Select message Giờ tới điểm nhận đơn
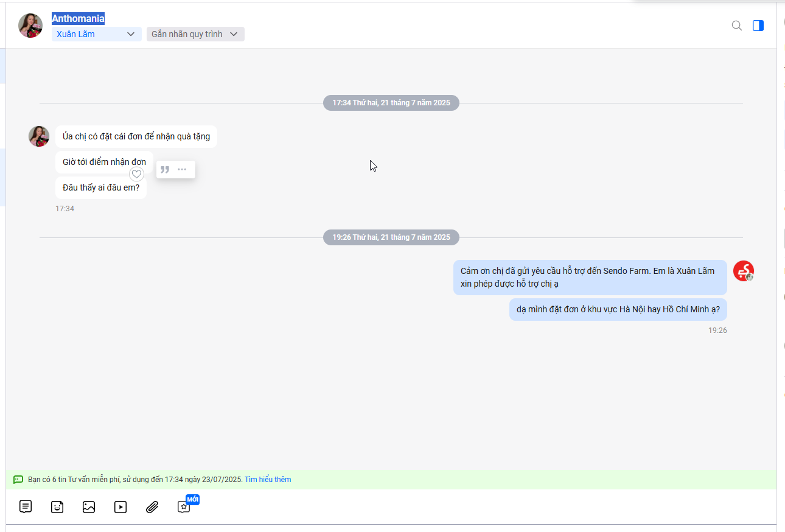This screenshot has height=532, width=785. point(104,162)
